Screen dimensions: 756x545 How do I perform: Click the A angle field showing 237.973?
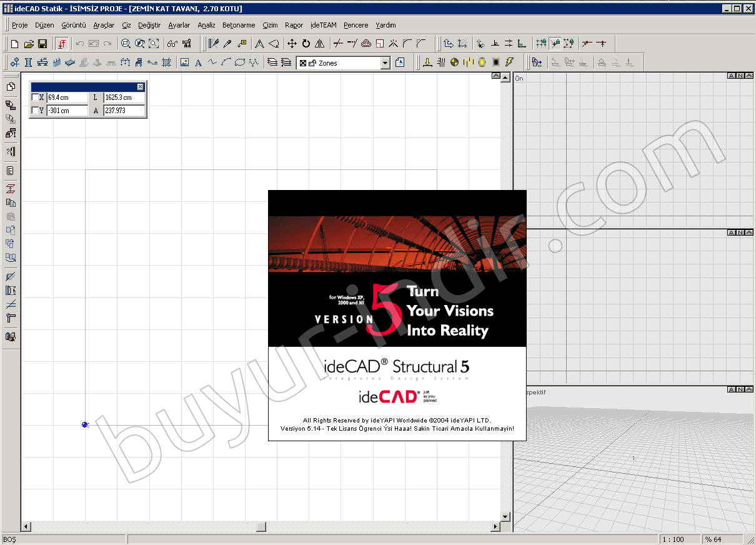[124, 111]
